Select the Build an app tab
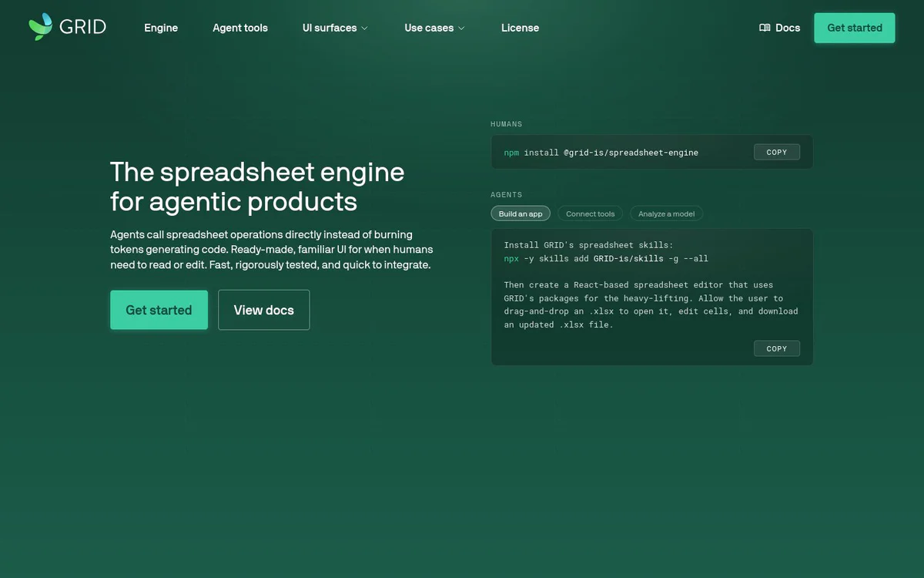This screenshot has height=578, width=924. (521, 213)
